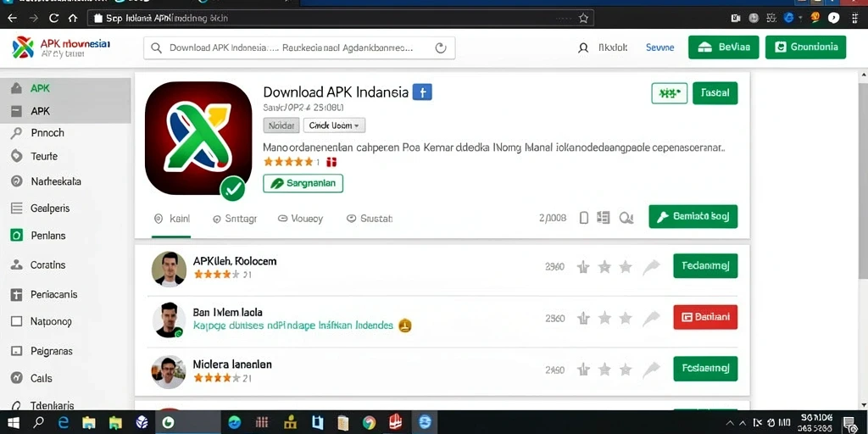Click the Niolera lananlen title
The width and height of the screenshot is (868, 434).
(x=232, y=364)
